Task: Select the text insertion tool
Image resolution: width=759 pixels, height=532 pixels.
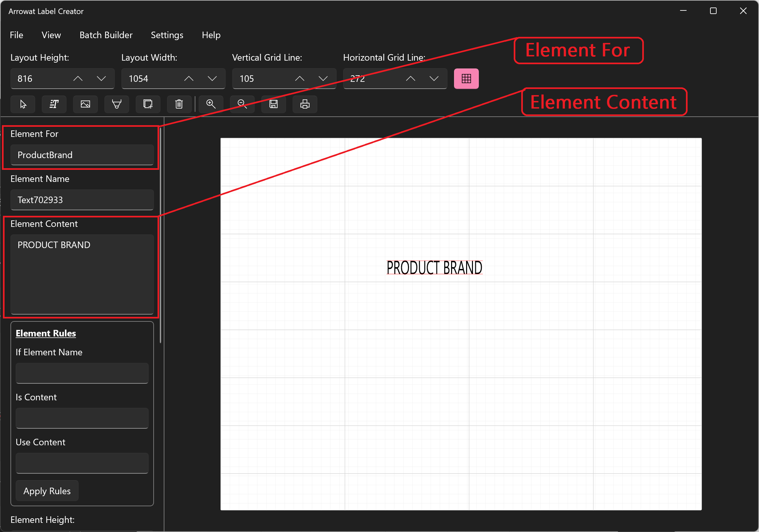Action: pyautogui.click(x=54, y=104)
